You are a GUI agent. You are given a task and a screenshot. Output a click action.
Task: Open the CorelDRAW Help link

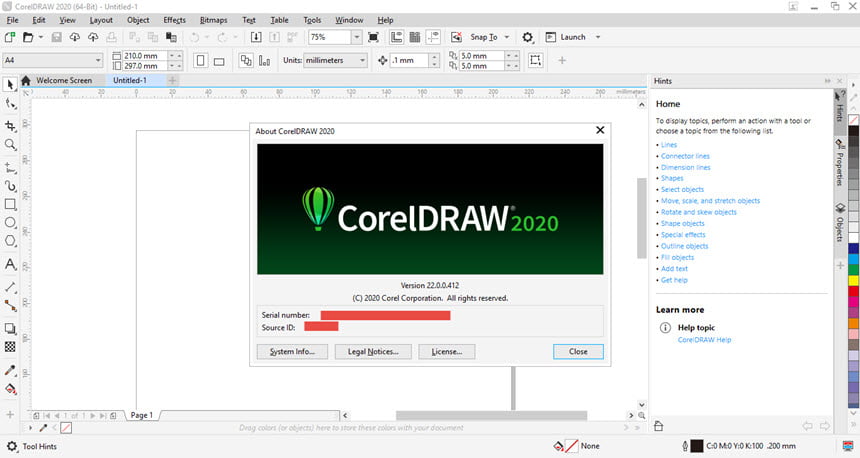point(704,340)
